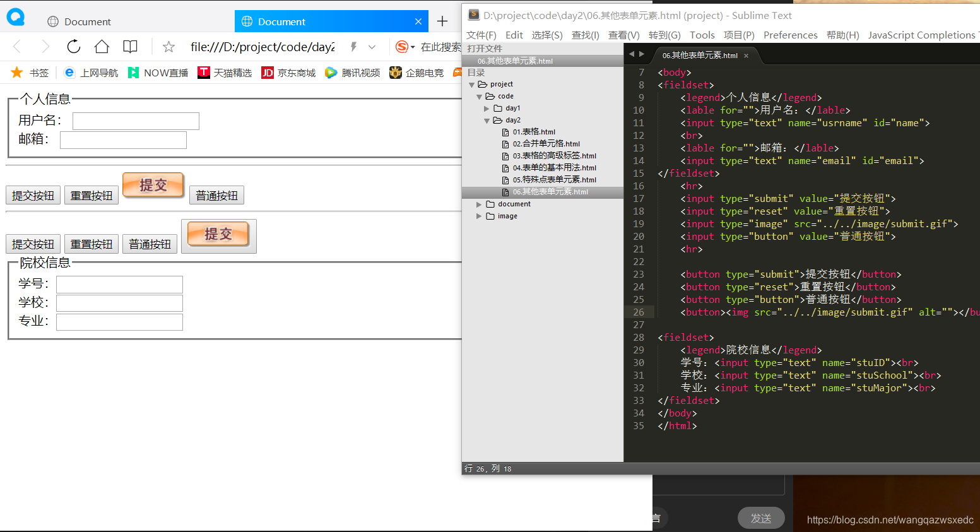Click the 学校 text input
Screen dimensions: 980x532
(119, 304)
